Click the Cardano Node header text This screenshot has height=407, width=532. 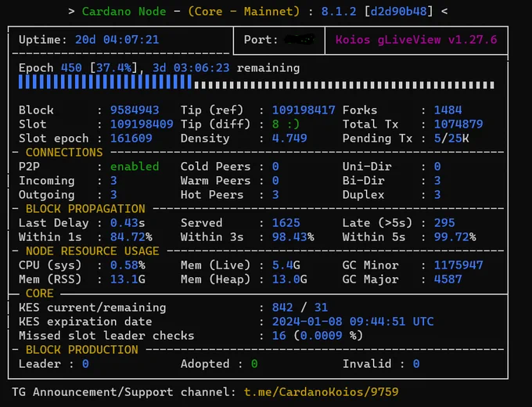point(124,12)
